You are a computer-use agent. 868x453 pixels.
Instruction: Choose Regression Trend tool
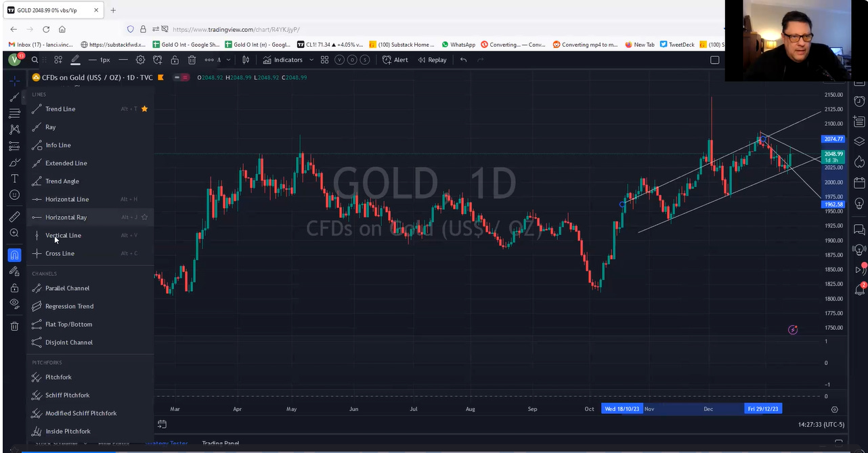[x=89, y=306]
